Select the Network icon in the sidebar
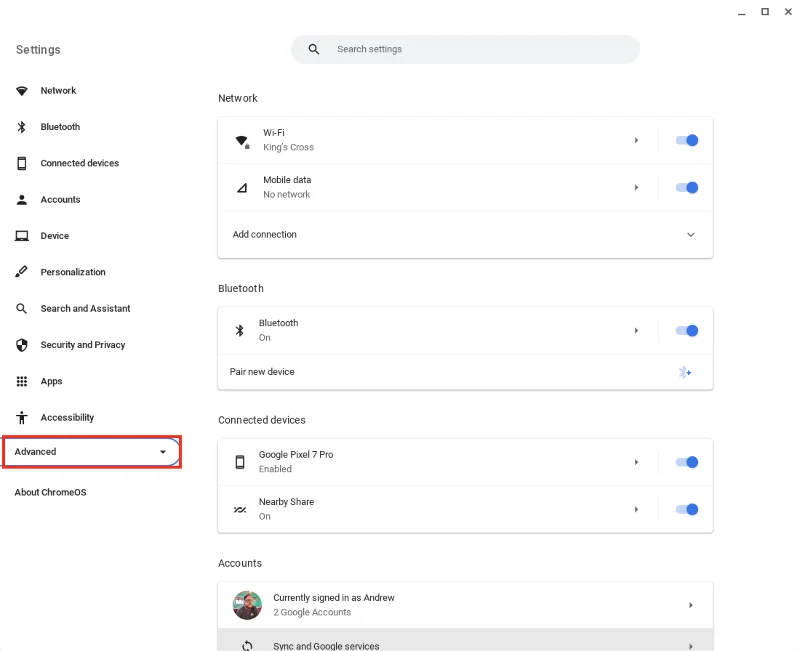800x651 pixels. pos(22,90)
